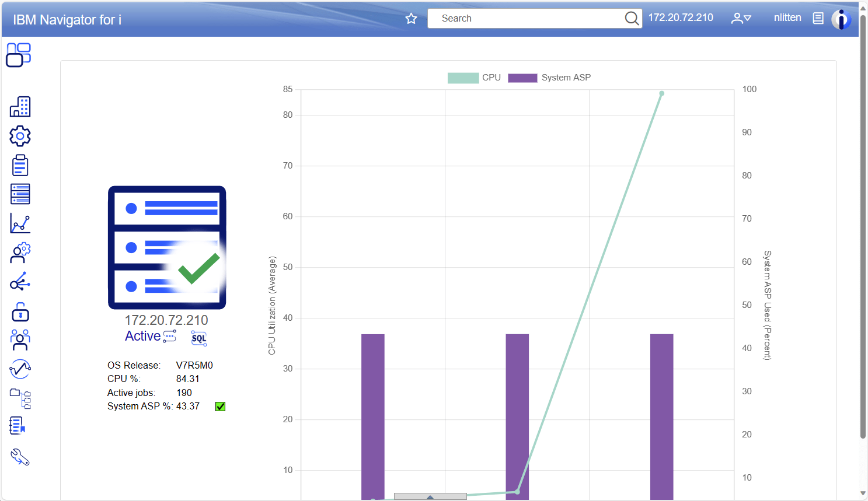The image size is (868, 501).
Task: Open the users group sidebar icon
Action: 20,340
